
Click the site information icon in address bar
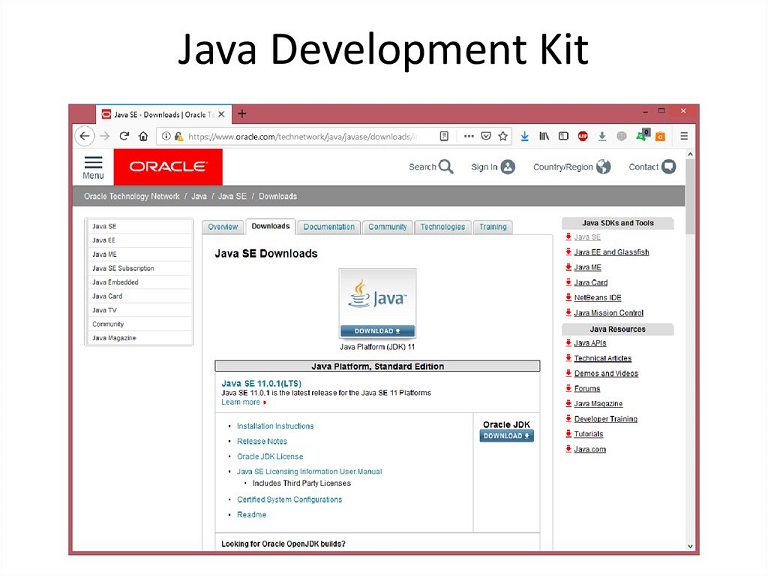click(167, 136)
